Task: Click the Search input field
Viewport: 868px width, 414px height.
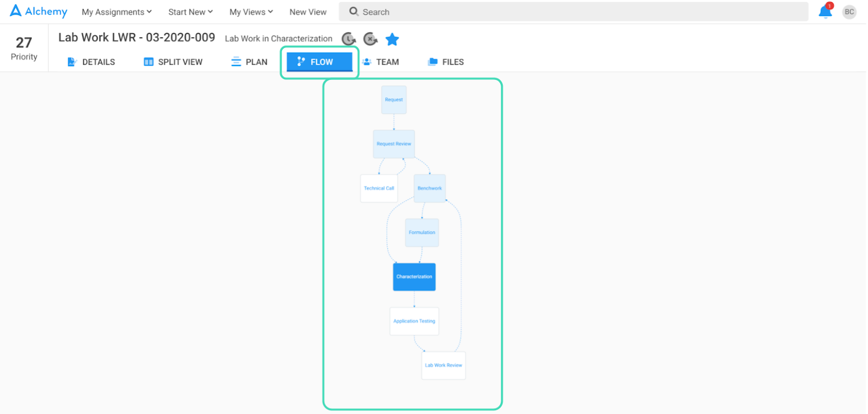Action: [x=573, y=11]
